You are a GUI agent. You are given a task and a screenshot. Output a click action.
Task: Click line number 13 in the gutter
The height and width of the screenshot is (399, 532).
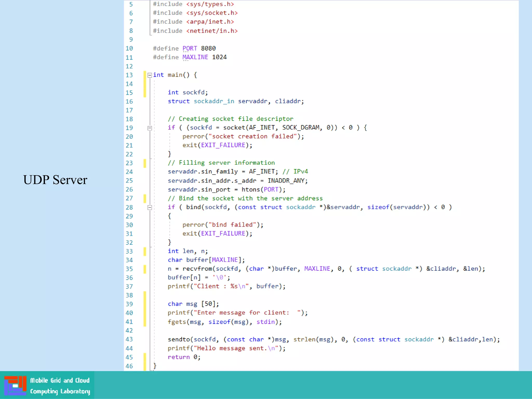[129, 75]
